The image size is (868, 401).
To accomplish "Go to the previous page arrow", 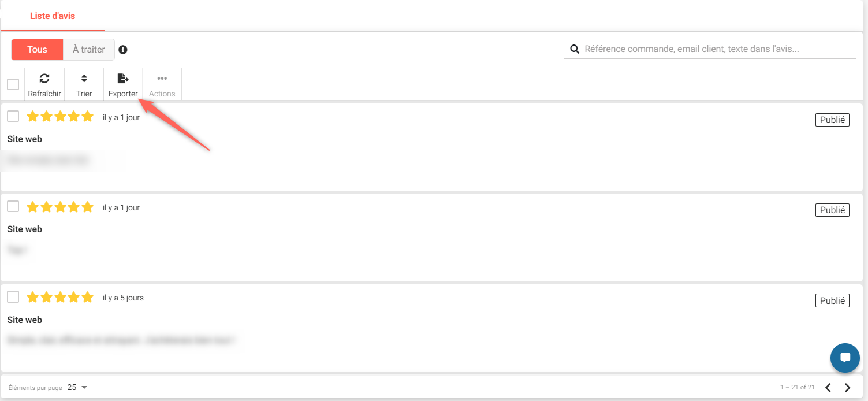I will tap(828, 387).
